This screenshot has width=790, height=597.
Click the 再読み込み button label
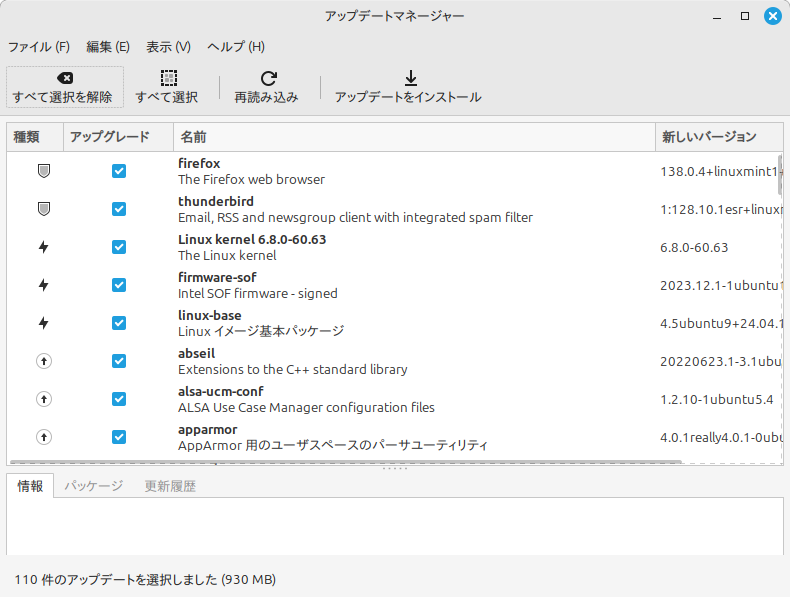coord(267,97)
